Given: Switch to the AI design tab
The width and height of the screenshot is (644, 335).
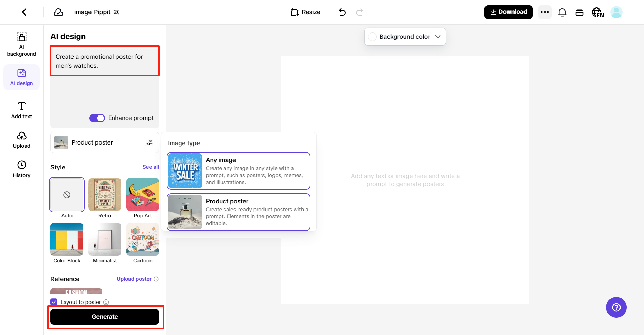Looking at the screenshot, I should point(21,77).
